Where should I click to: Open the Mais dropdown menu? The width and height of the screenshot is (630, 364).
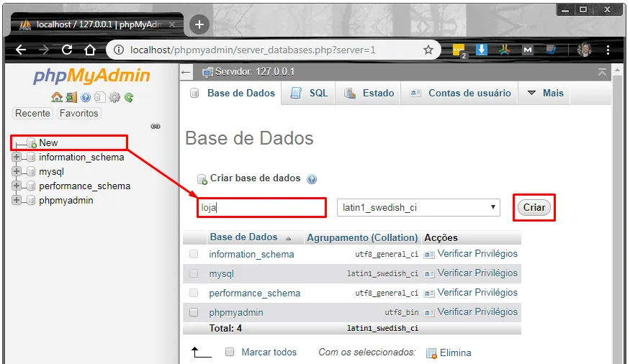(545, 93)
